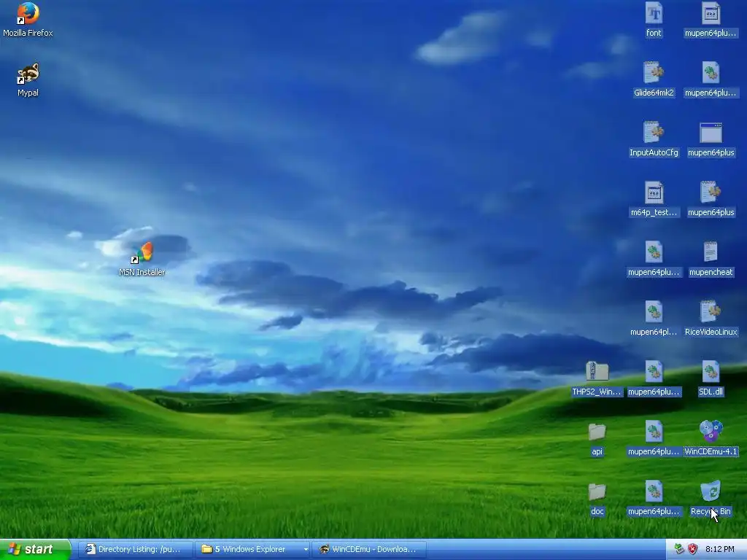747x560 pixels.
Task: Select mupen64plu... DLL beside doc folder
Action: 654,497
